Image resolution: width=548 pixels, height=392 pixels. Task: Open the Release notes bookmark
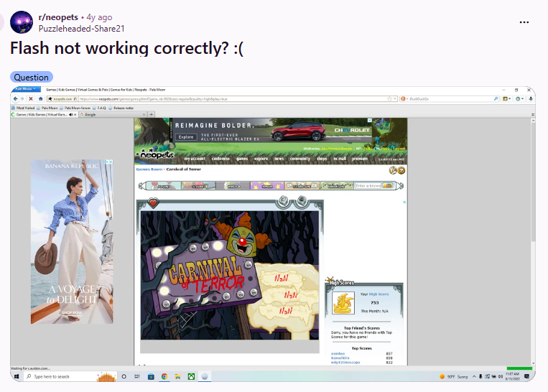121,108
